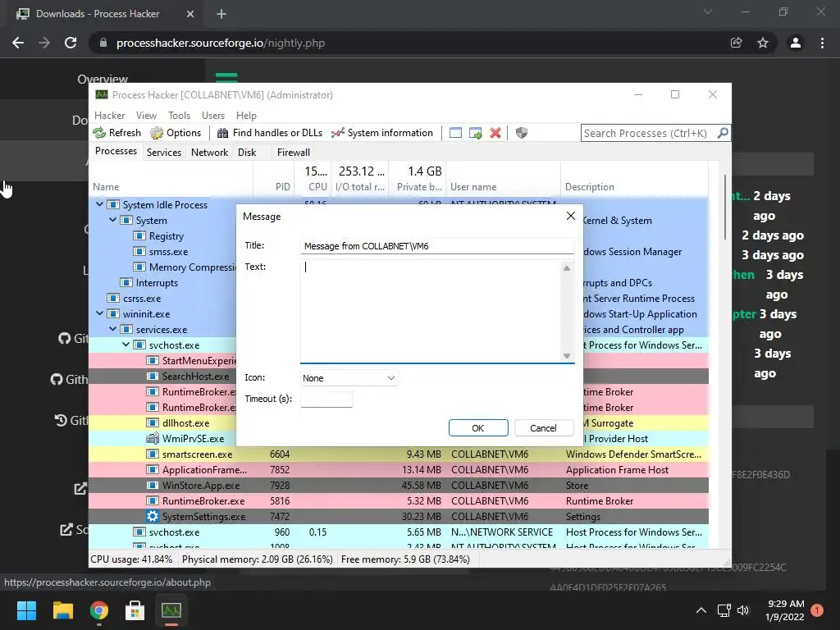The image size is (840, 630).
Task: Collapse the System Idle Process tree node
Action: (x=99, y=204)
